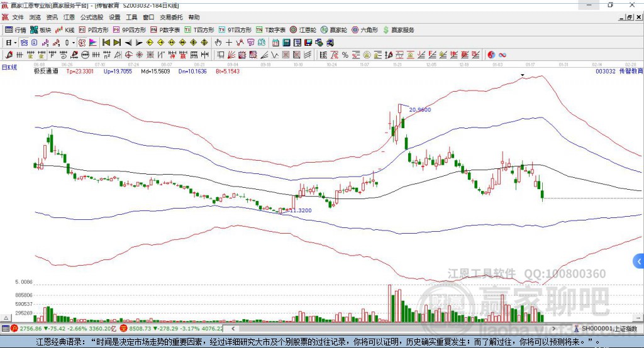Open the 浏览 menu
This screenshot has width=644, height=348.
click(35, 17)
